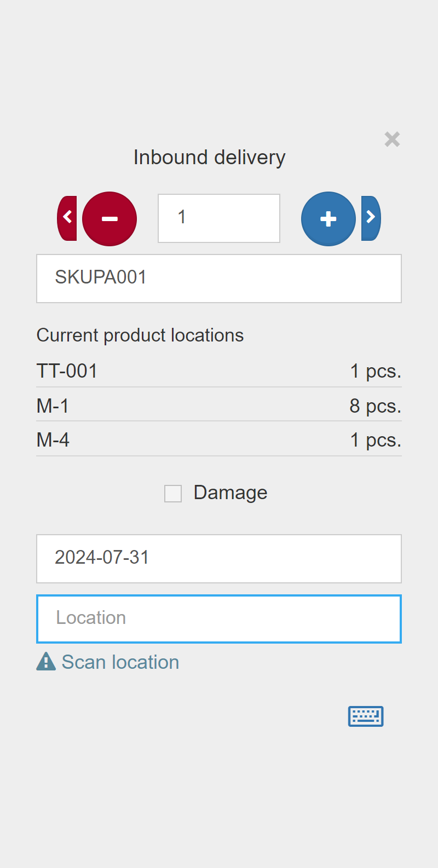Close the Inbound delivery dialog
Screen dimensions: 438x868
[x=392, y=139]
